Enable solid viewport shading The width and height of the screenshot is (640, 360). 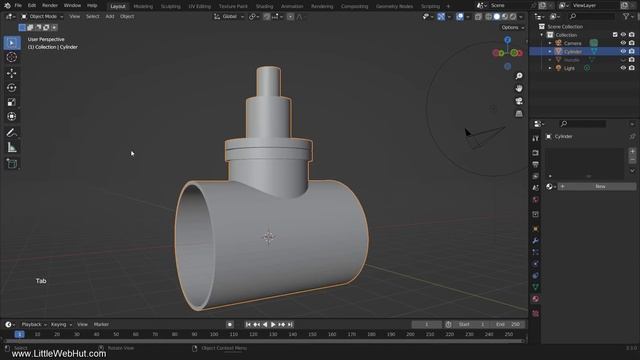(496, 17)
